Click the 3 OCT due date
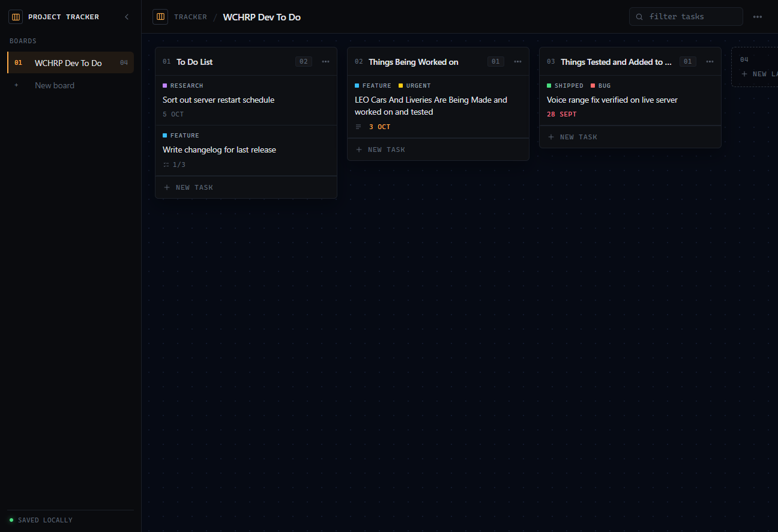The height and width of the screenshot is (532, 778). (379, 127)
